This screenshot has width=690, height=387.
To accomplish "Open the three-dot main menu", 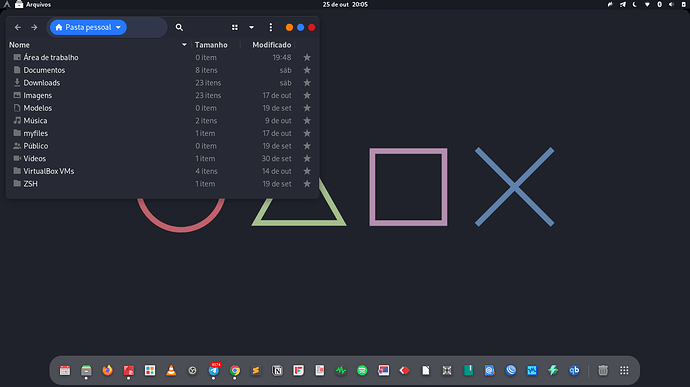I will click(271, 27).
